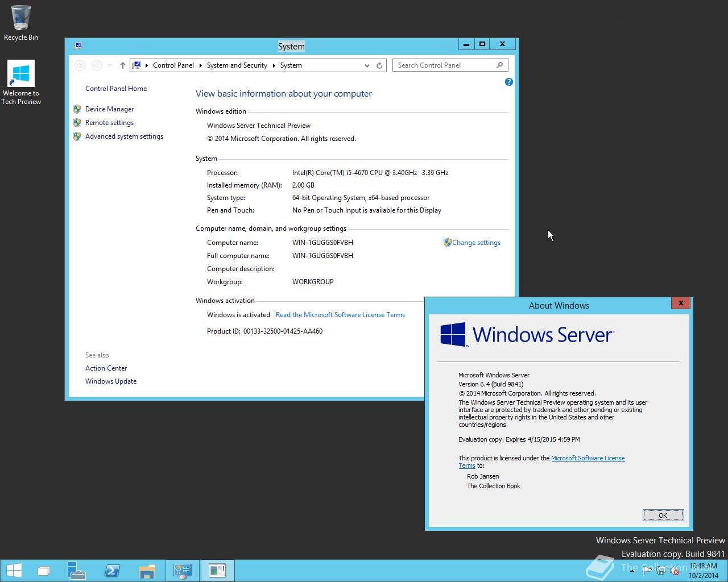Click the help question mark icon
This screenshot has height=582, width=728.
(x=509, y=82)
